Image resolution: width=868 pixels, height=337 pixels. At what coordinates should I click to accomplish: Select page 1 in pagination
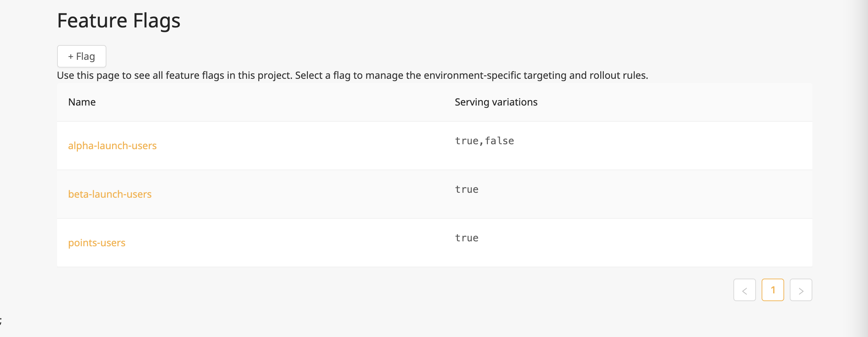773,290
